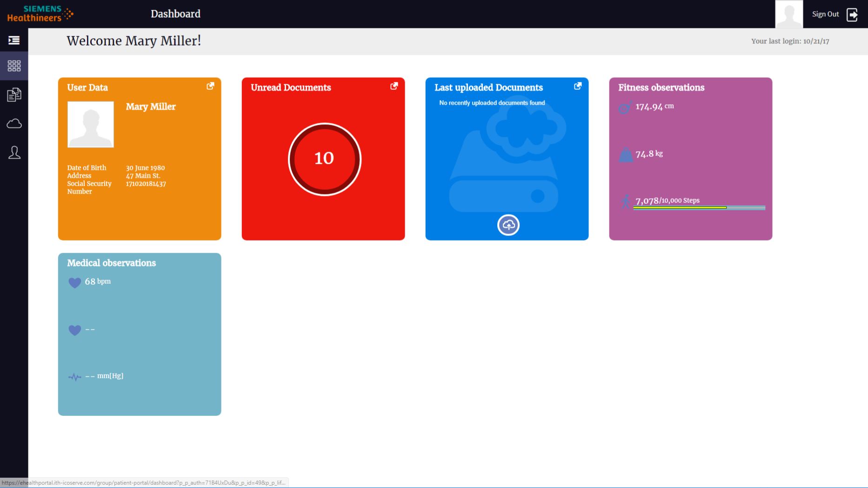The height and width of the screenshot is (488, 868).
Task: Click the Sign Out text link
Action: 825,14
